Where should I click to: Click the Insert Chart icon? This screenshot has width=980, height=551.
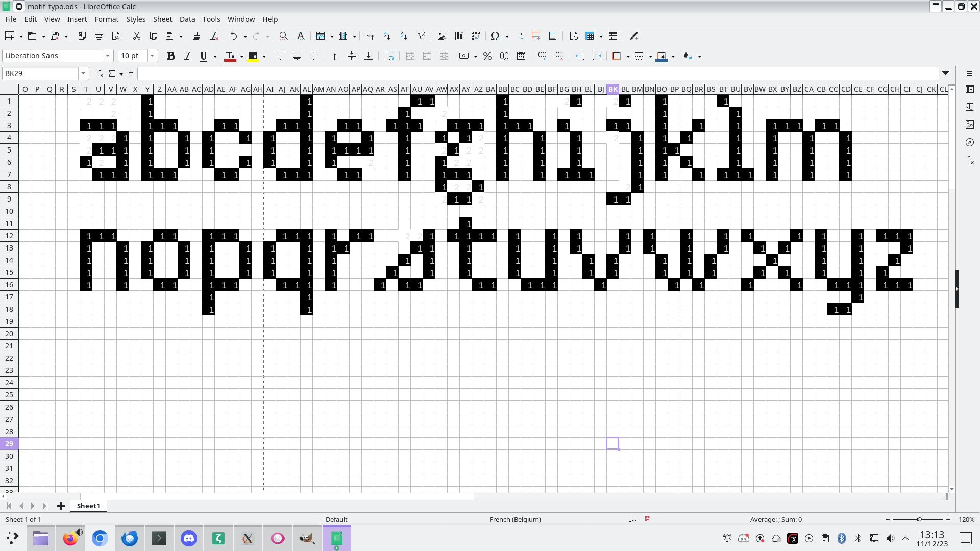(x=459, y=36)
